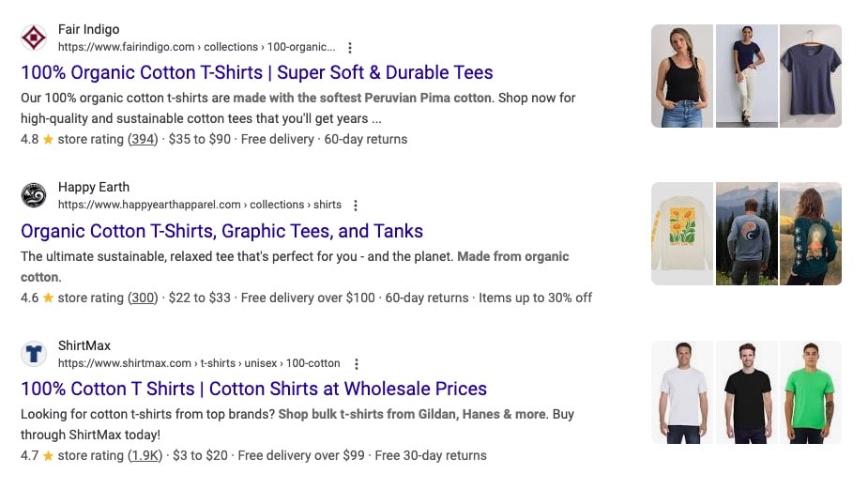The height and width of the screenshot is (489, 868).
Task: Open the three-dot menu for the Fair Indigo result
Action: click(350, 47)
